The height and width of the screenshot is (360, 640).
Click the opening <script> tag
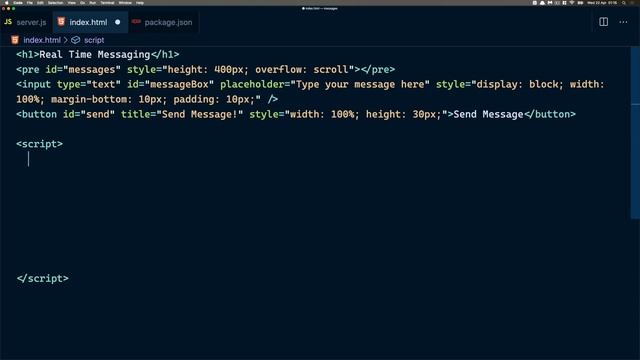40,144
